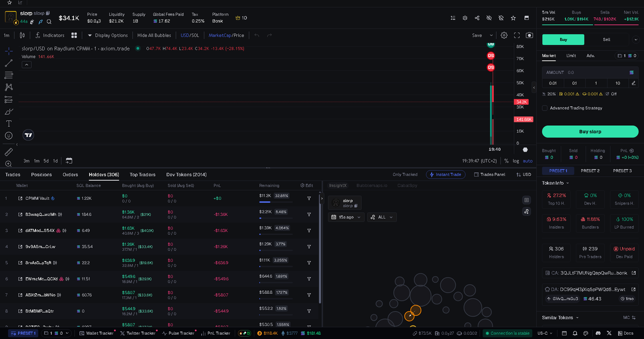Select PRESET 2 tab

pos(590,170)
